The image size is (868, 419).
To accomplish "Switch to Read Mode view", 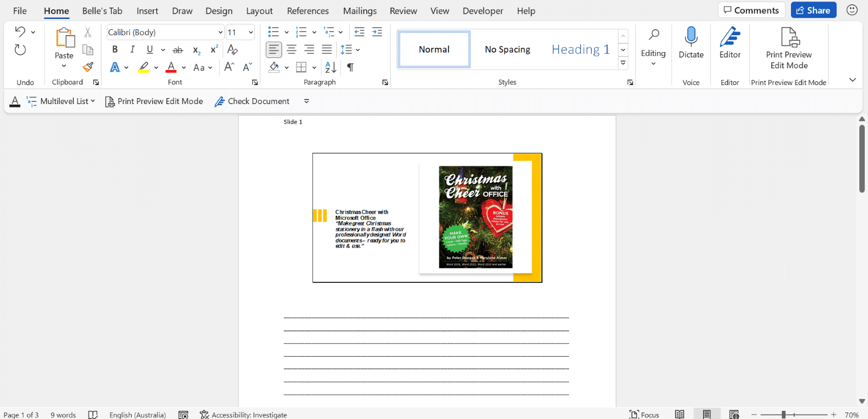I will pyautogui.click(x=679, y=415).
